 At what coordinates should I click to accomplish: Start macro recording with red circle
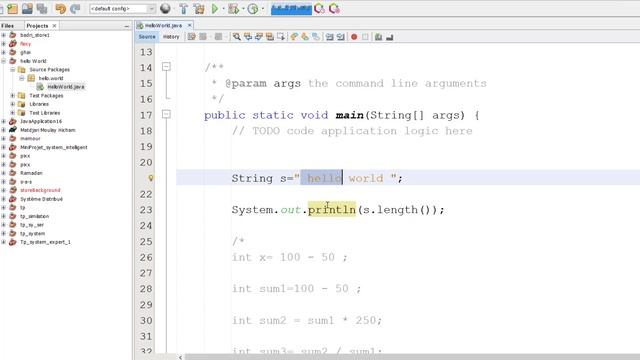[x=354, y=37]
